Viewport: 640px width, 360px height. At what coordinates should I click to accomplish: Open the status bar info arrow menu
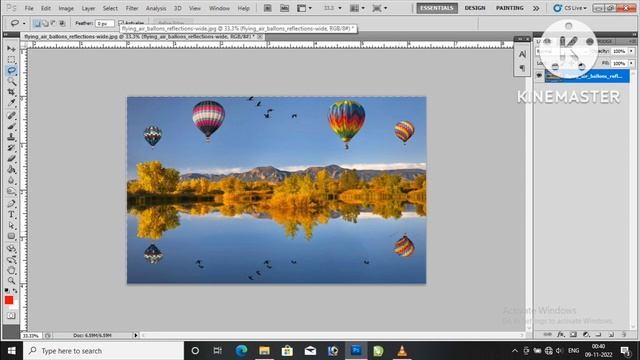point(136,335)
